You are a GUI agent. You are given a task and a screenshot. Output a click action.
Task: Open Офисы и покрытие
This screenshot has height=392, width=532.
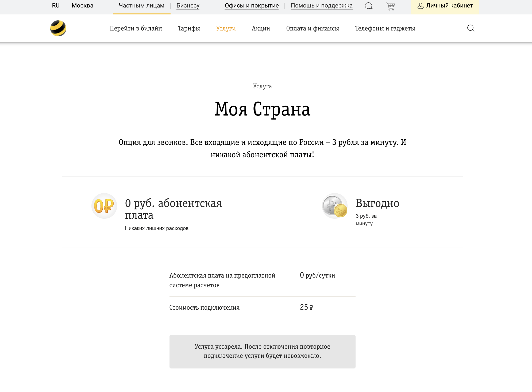coord(252,5)
